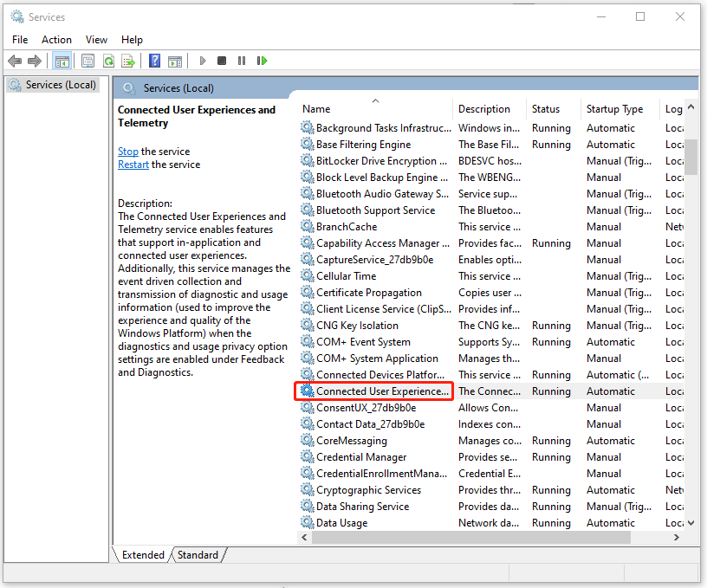Select COM+ Event System service
Image resolution: width=707 pixels, height=588 pixels.
coord(491,341)
